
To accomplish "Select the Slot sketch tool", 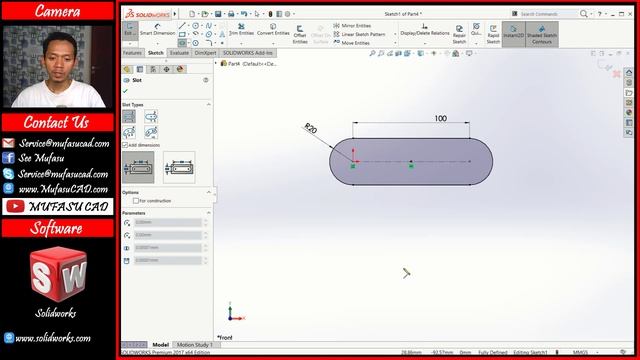I will coord(182,43).
